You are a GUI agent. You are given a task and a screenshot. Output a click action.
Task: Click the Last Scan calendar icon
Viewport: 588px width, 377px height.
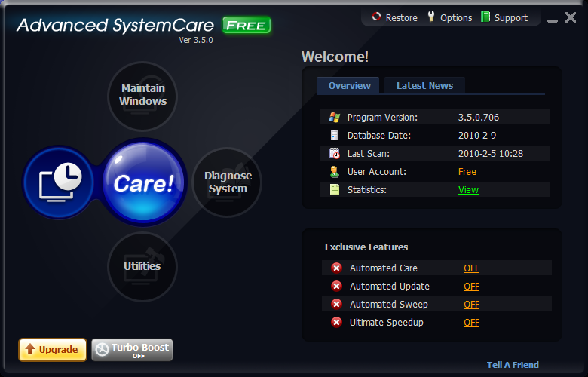[335, 153]
